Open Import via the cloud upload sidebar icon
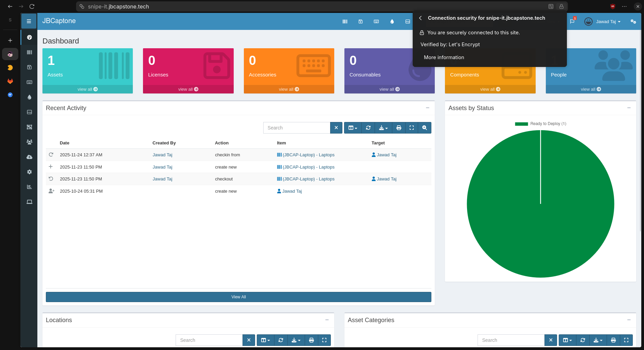 tap(29, 157)
